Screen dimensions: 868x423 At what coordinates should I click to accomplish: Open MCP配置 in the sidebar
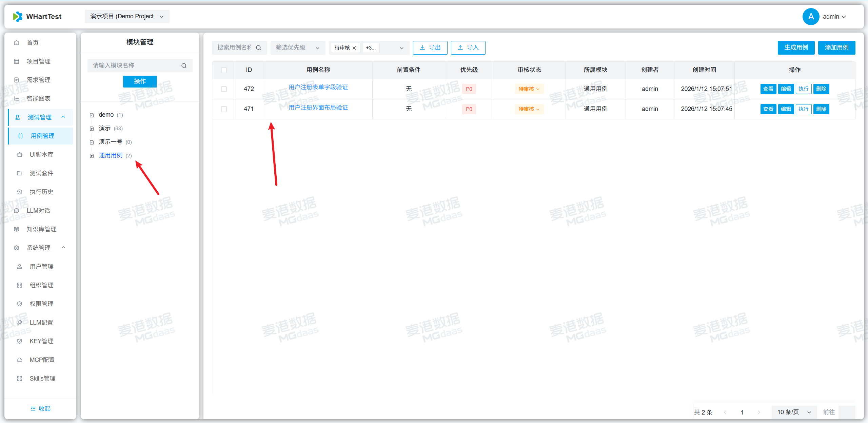pos(42,360)
